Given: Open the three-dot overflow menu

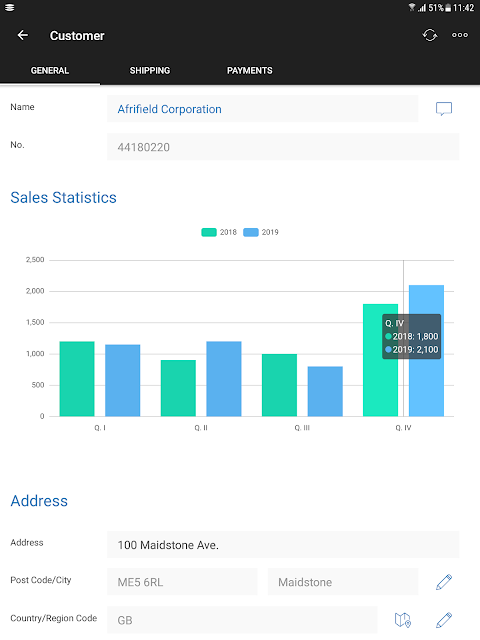Looking at the screenshot, I should click(x=460, y=35).
